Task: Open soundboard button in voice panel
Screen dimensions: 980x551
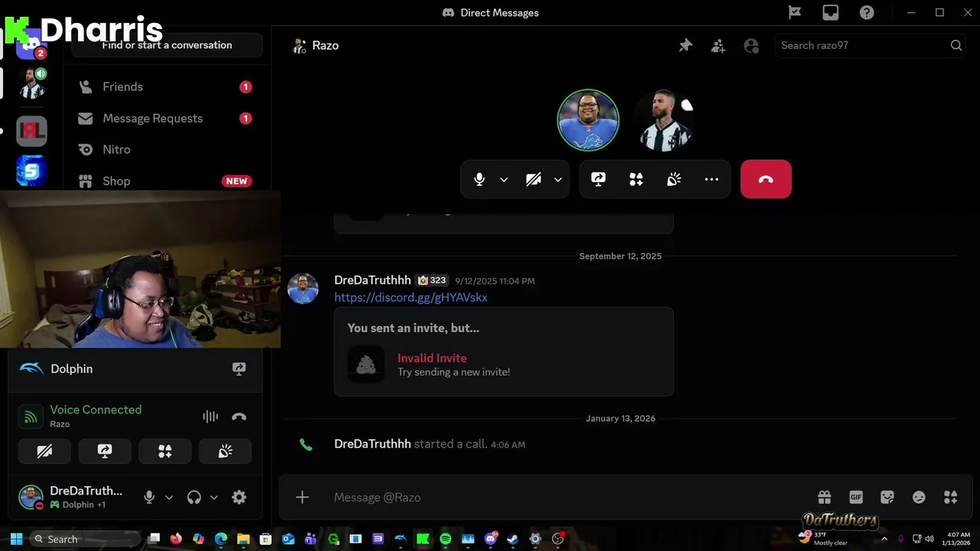Action: [x=225, y=452]
